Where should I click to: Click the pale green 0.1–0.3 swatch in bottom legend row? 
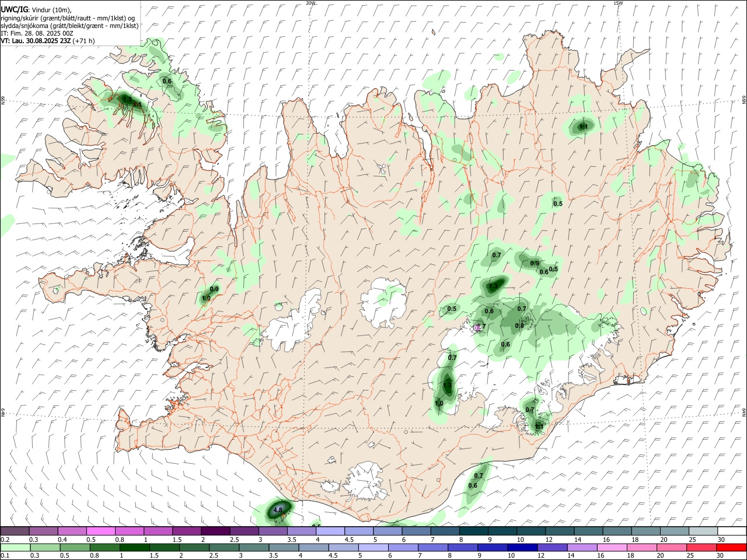click(x=16, y=547)
